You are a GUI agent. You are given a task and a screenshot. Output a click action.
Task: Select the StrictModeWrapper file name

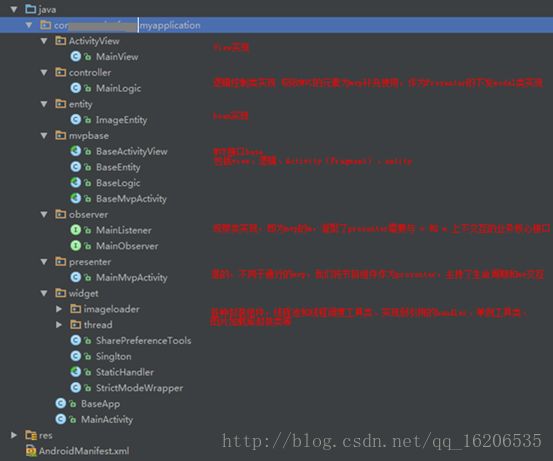[x=139, y=388]
